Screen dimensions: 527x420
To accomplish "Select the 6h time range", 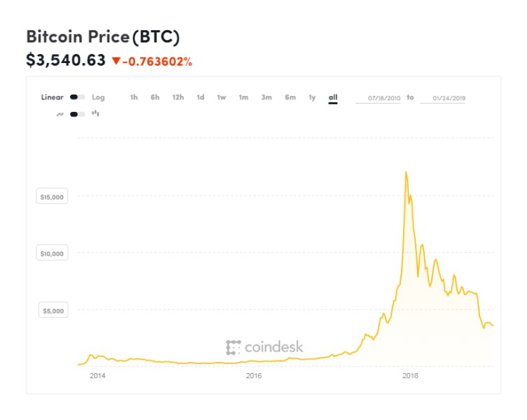I will point(155,97).
